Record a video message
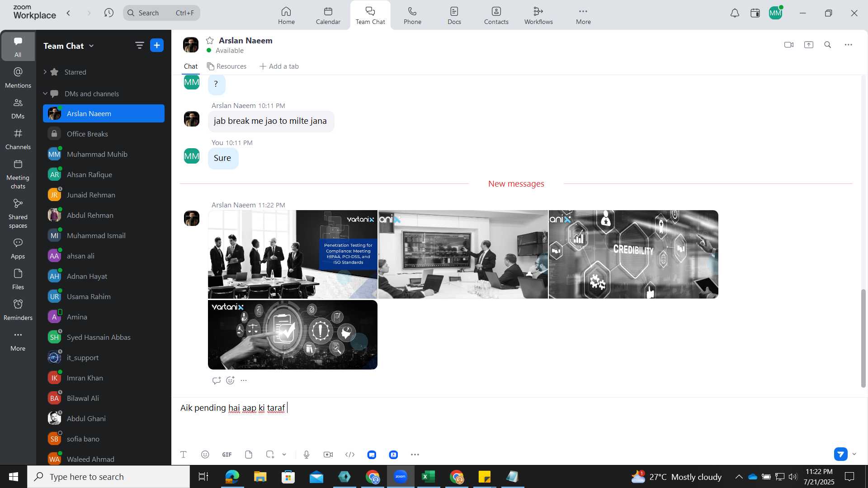Image resolution: width=868 pixels, height=488 pixels. tap(328, 455)
